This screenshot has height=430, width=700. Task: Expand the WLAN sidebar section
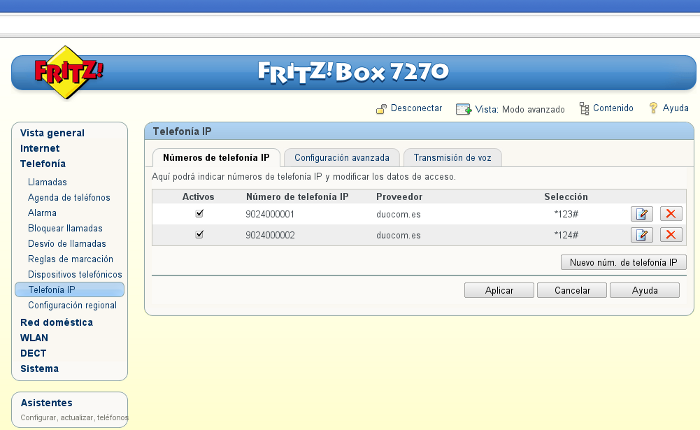34,338
